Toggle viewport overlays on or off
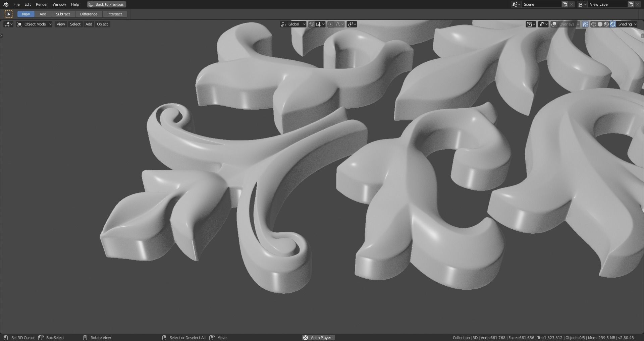644x341 pixels. pyautogui.click(x=554, y=24)
